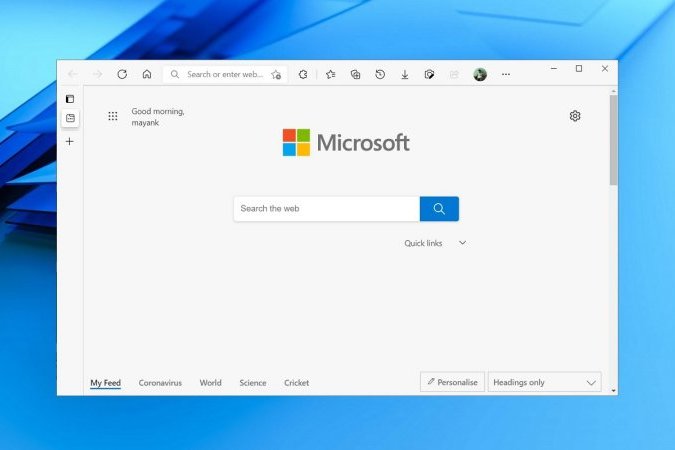Open the History icon

(x=380, y=74)
